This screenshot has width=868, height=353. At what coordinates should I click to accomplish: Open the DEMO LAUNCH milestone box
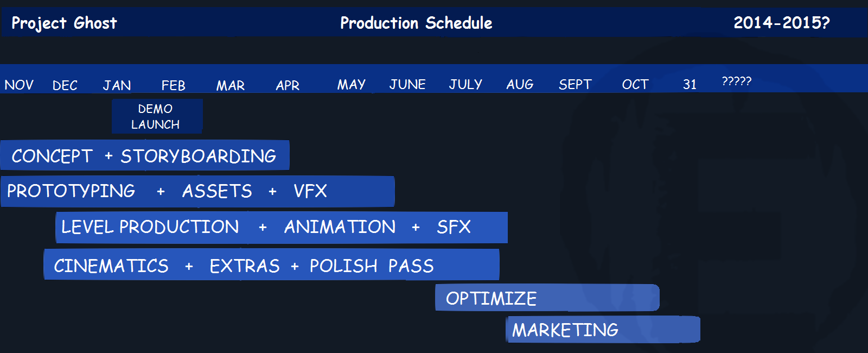(156, 116)
